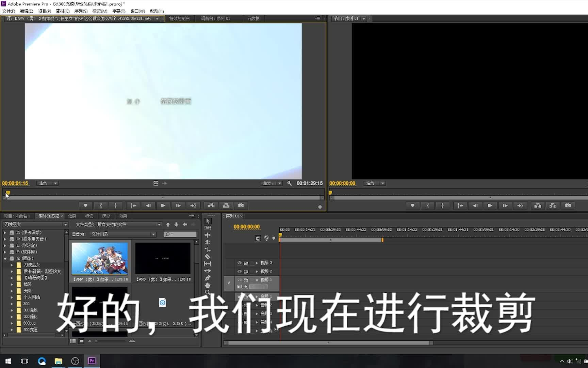The image size is (588, 368).
Task: Toggle the eye visibility of the 视频 2 track
Action: (239, 271)
